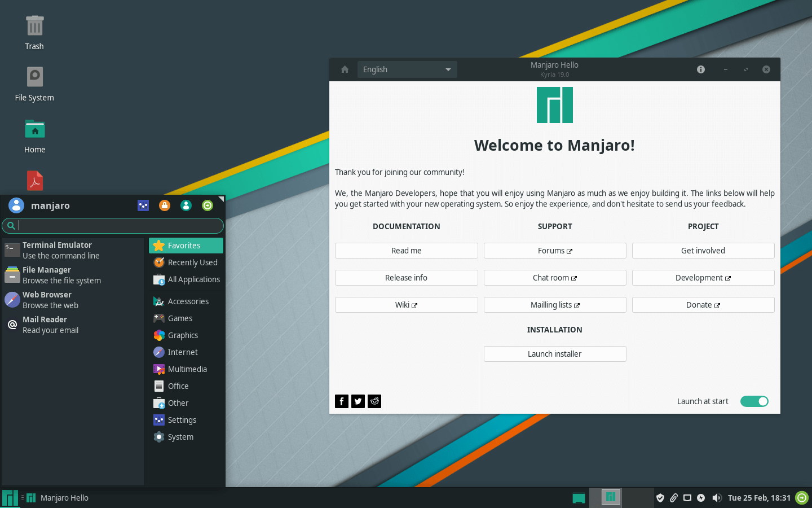Click the shield update tray icon
The height and width of the screenshot is (508, 812).
[x=660, y=498]
